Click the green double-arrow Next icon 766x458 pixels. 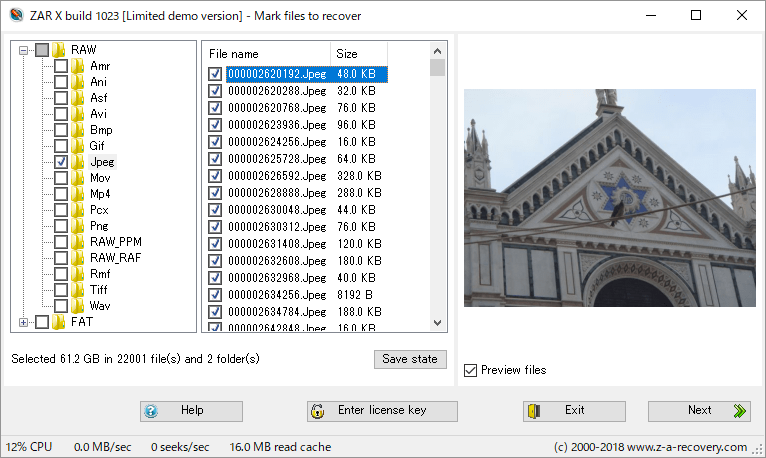740,411
